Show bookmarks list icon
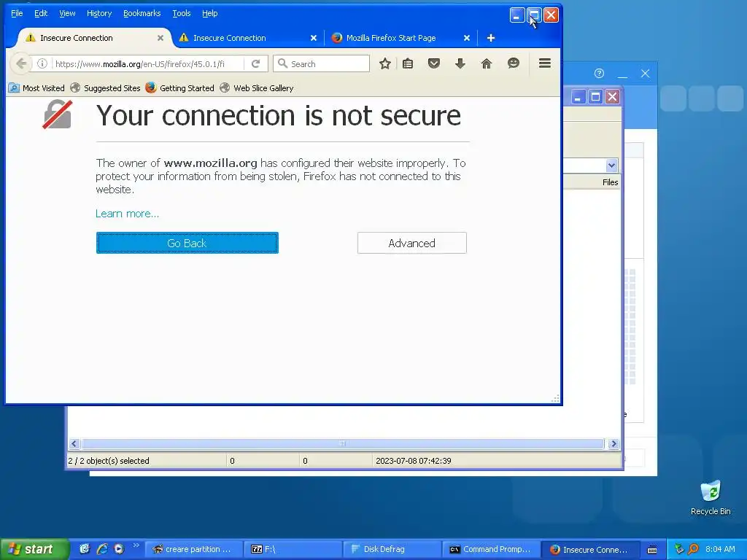This screenshot has width=747, height=560. pos(408,63)
